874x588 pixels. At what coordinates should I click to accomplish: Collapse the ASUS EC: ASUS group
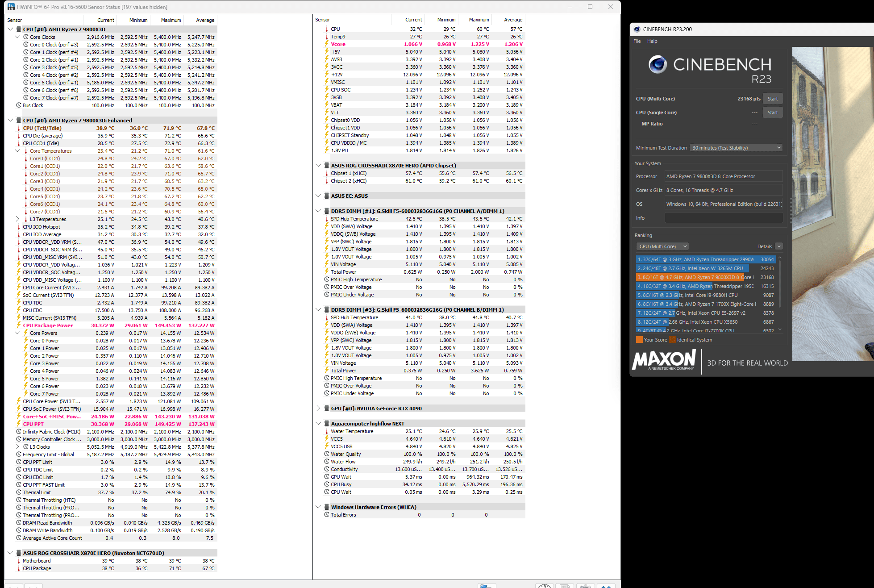[318, 196]
